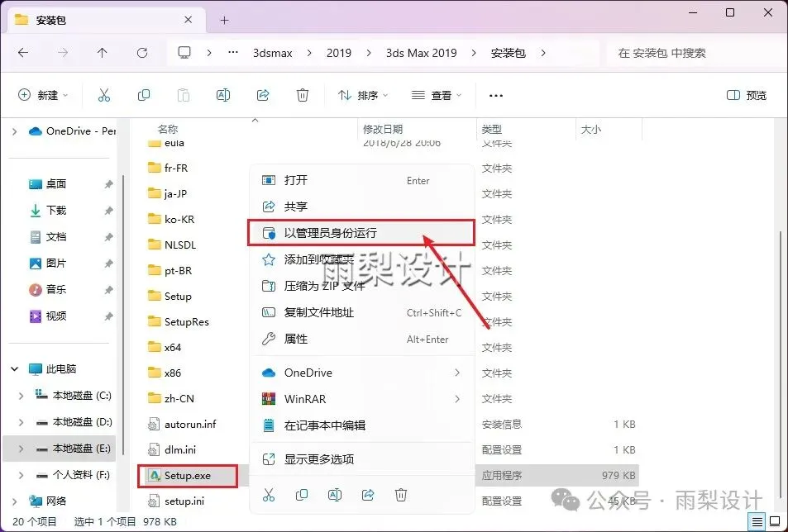Image resolution: width=788 pixels, height=532 pixels.
Task: Expand the WinRAR submenu in the context menu
Action: click(456, 399)
